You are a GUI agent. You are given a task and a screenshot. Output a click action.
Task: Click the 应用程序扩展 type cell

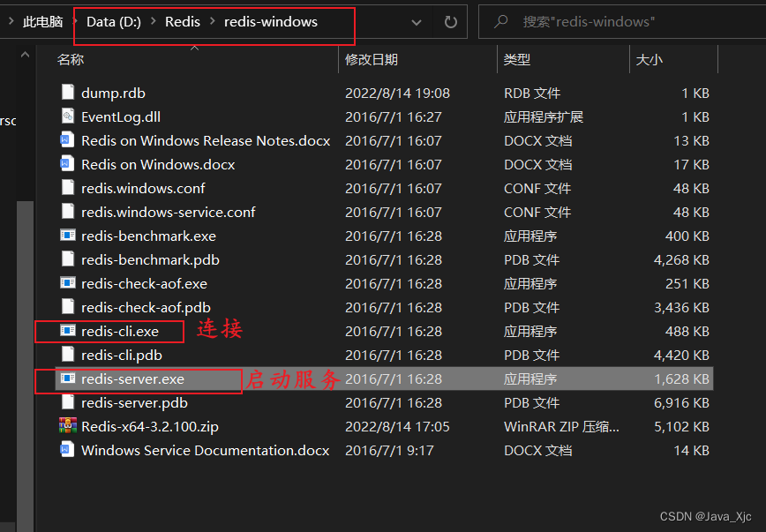(544, 116)
